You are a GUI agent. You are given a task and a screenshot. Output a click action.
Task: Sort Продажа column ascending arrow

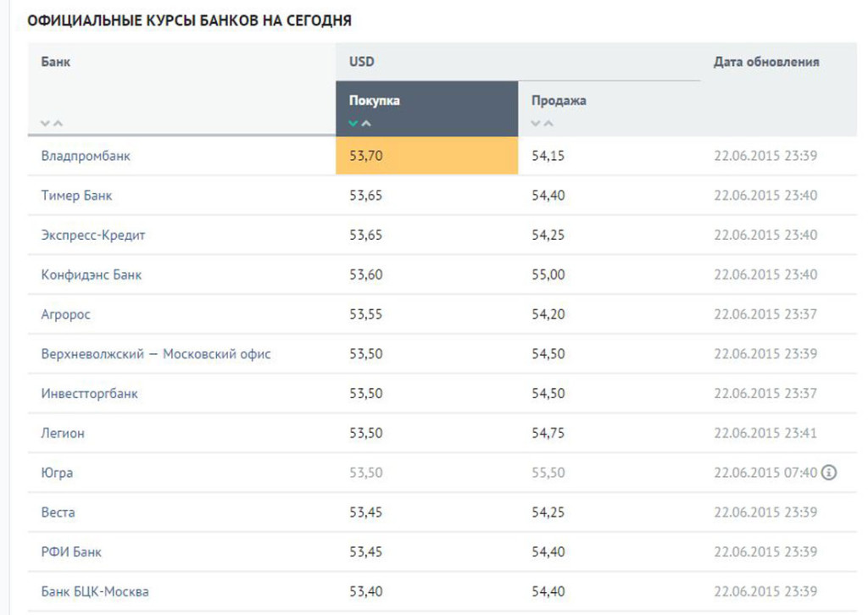[548, 124]
